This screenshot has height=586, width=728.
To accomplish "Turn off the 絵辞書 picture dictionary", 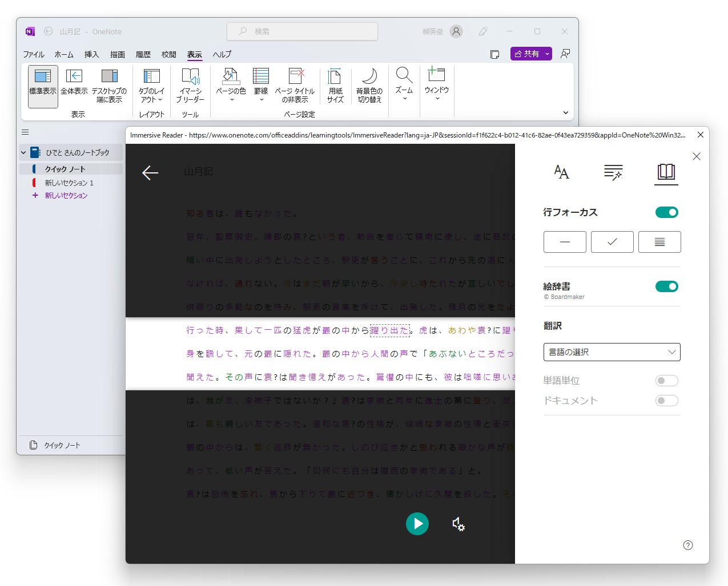I will point(666,286).
